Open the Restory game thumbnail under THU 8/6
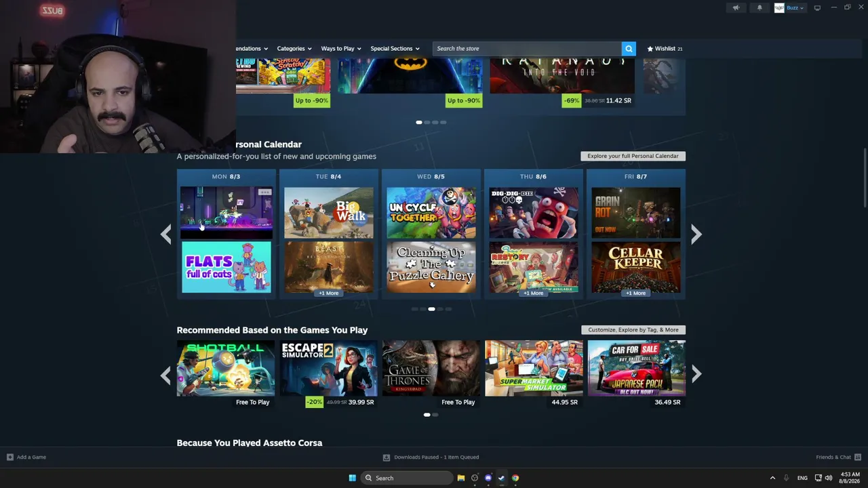The height and width of the screenshot is (488, 868). [x=533, y=268]
